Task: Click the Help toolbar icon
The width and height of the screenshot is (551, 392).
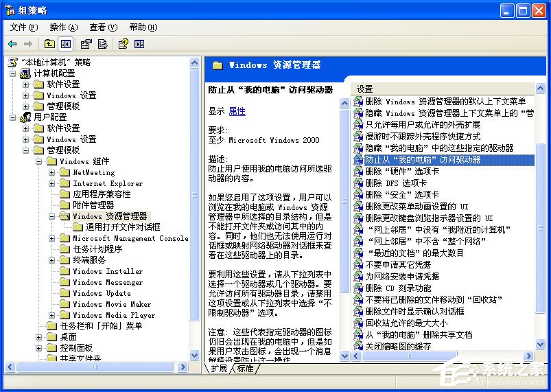Action: point(123,44)
